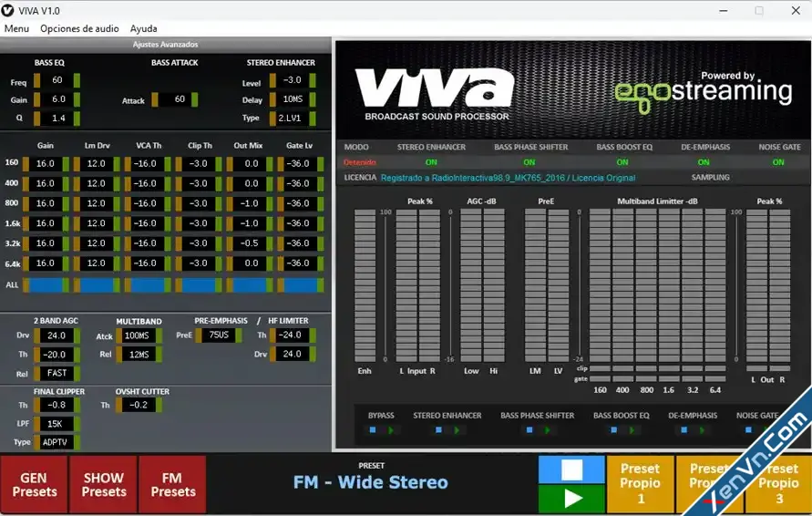Click the ON status under top NOISE GATE
This screenshot has width=812, height=516.
point(778,162)
